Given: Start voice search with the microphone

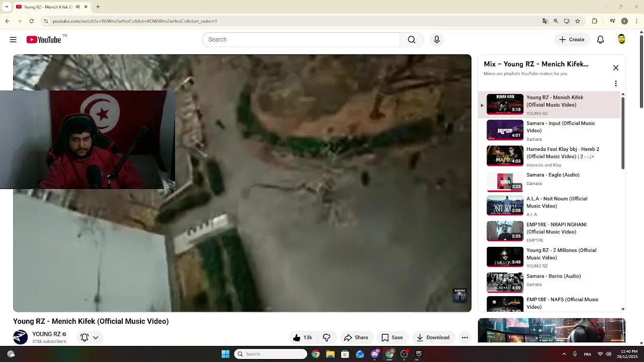Looking at the screenshot, I should pos(437,40).
